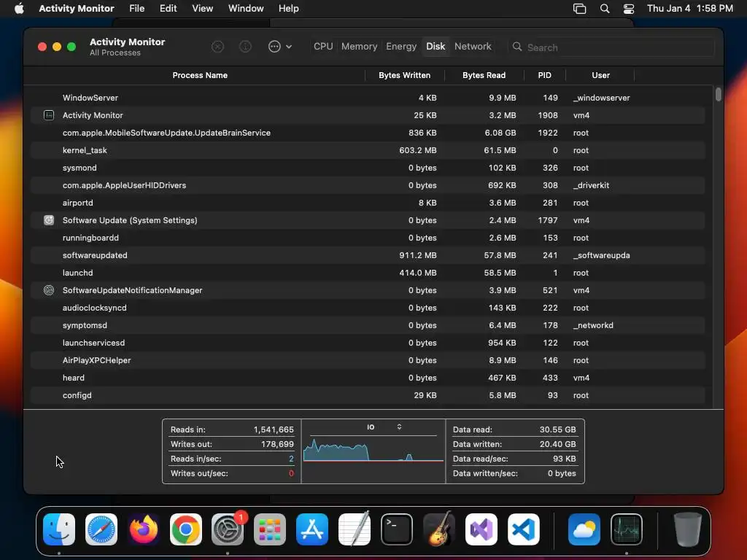
Task: Open Visual Studio Code from the Dock
Action: 524,529
